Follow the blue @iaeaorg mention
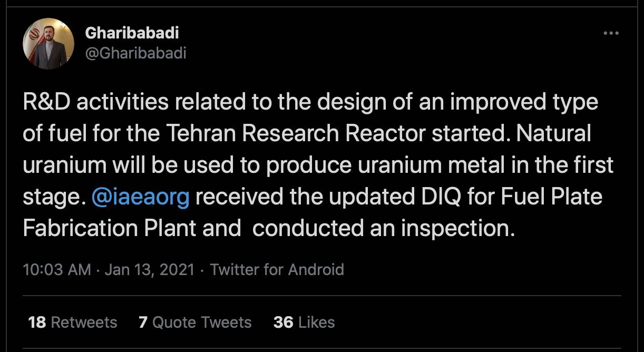The width and height of the screenshot is (644, 352). pyautogui.click(x=140, y=197)
